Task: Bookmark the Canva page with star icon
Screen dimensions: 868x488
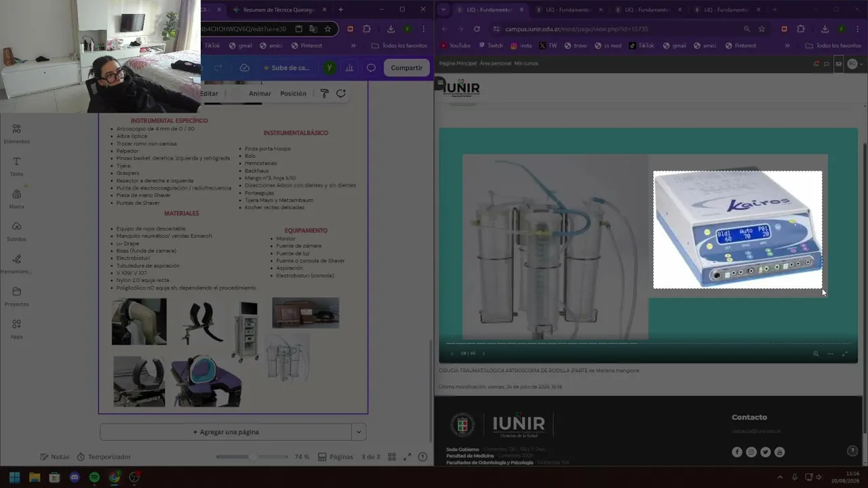Action: 328,29
